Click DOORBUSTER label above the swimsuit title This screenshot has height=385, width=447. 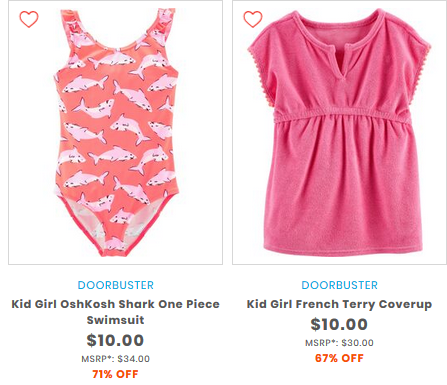(116, 285)
